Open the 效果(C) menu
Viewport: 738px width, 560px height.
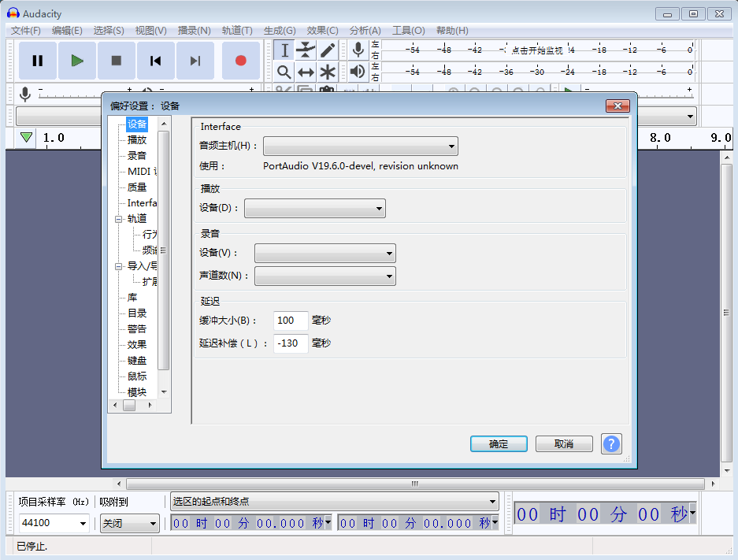coord(322,30)
